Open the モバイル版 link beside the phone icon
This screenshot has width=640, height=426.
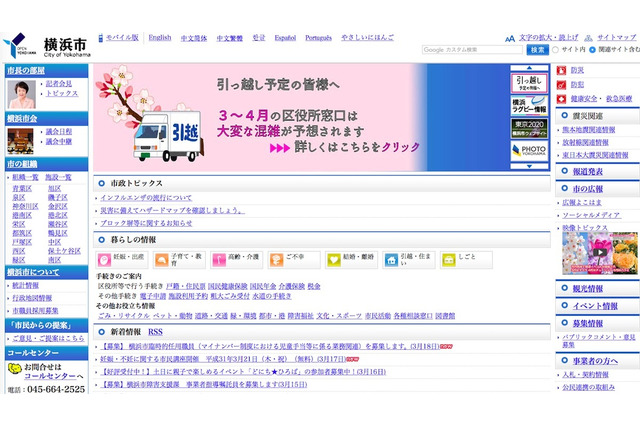[122, 38]
